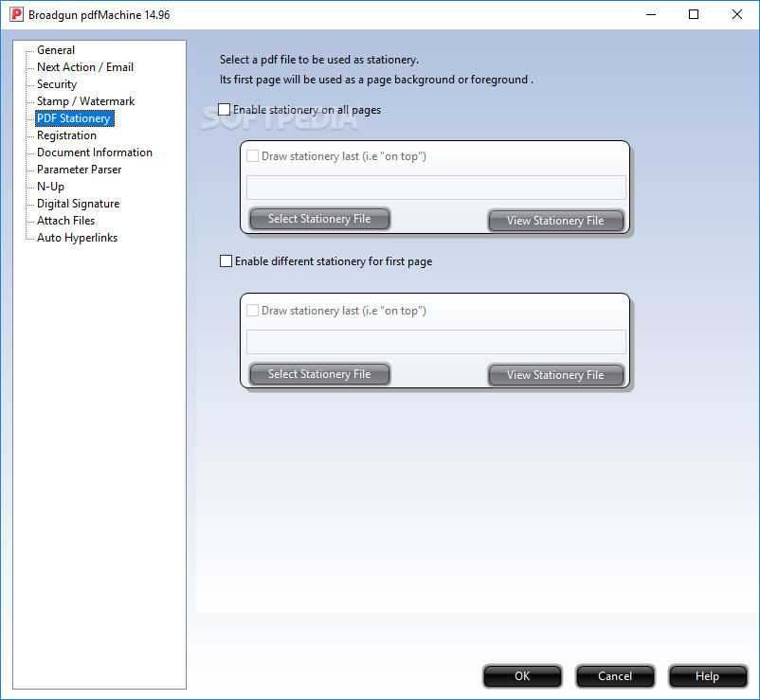Image resolution: width=760 pixels, height=700 pixels.
Task: Click View Stationery File for first page
Action: coord(555,375)
